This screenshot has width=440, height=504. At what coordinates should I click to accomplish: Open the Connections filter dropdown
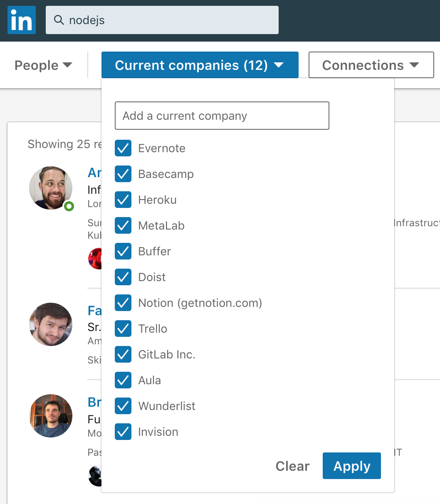click(x=371, y=65)
